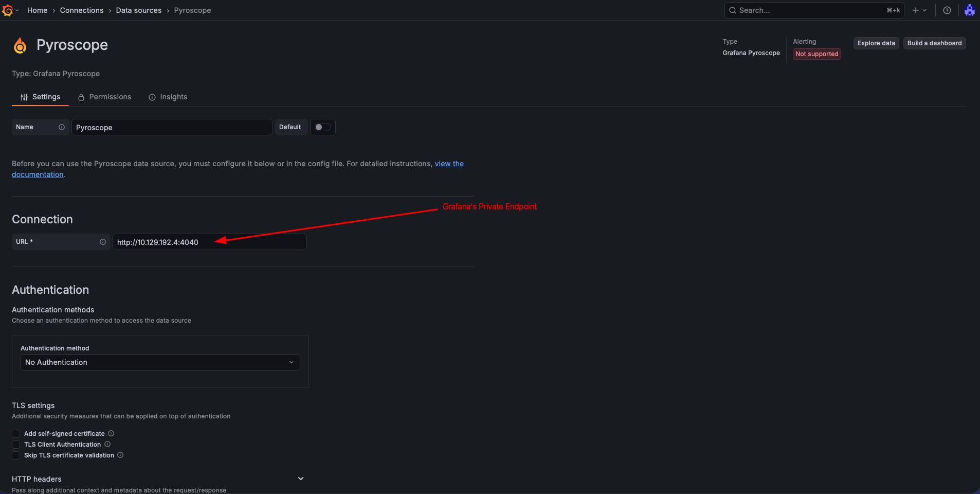Switch to the Settings tab
Viewport: 980px width, 494px height.
40,97
